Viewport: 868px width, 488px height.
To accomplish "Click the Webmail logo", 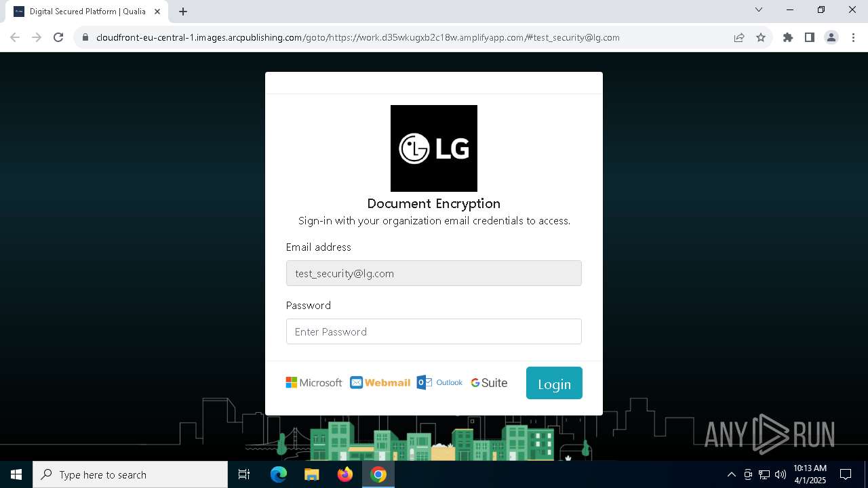I will point(380,383).
